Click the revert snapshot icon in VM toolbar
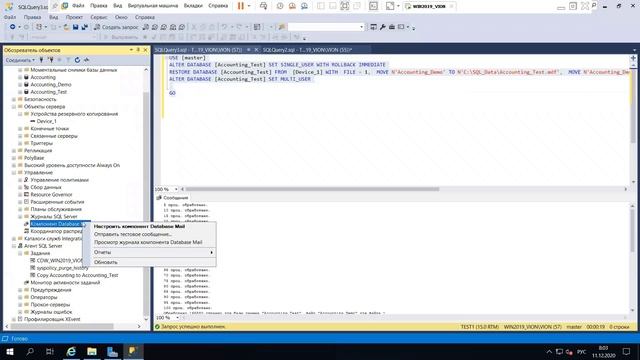Viewport: 640px width, 360px height. pos(292,6)
